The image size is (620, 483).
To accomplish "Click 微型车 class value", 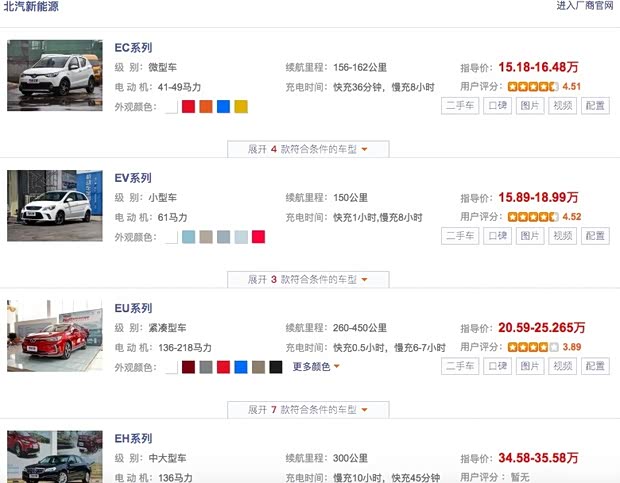I will click(x=163, y=68).
